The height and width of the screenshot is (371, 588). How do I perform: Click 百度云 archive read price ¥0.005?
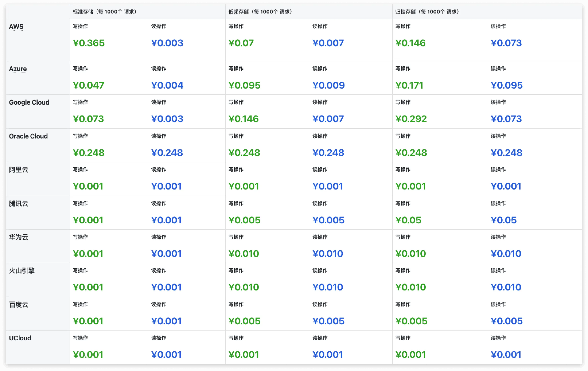507,321
